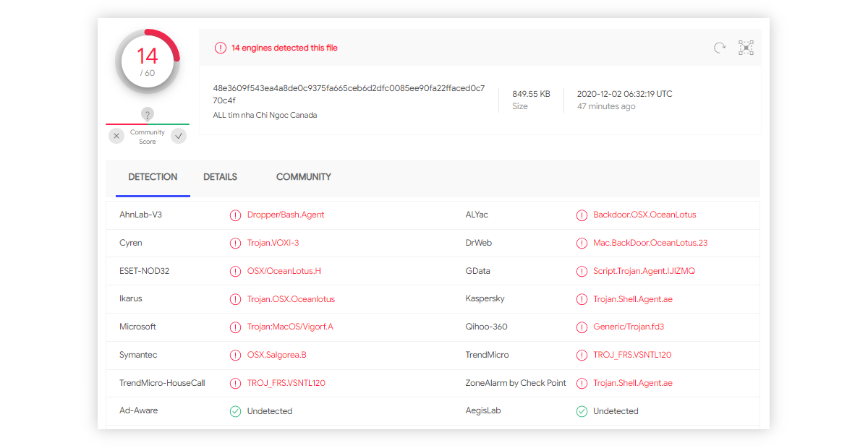Screen dimensions: 868x448
Task: Switch to the DETAILS tab
Action: click(220, 177)
